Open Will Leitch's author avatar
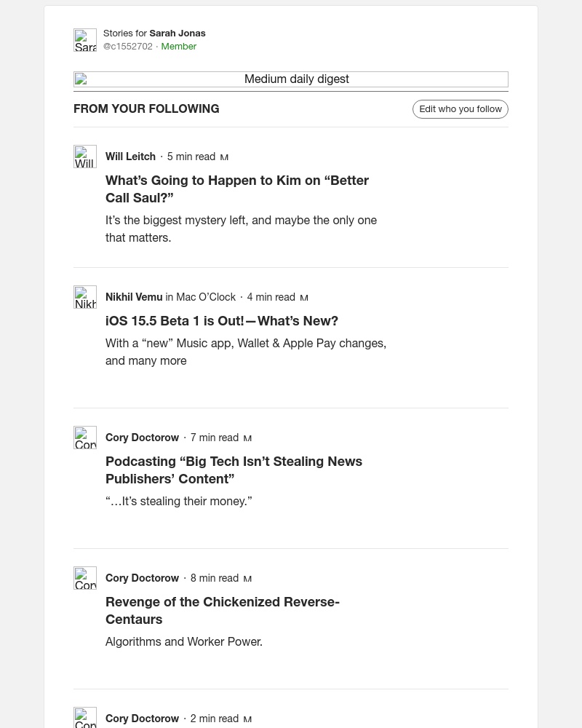Viewport: 582px width, 728px height. pyautogui.click(x=85, y=157)
